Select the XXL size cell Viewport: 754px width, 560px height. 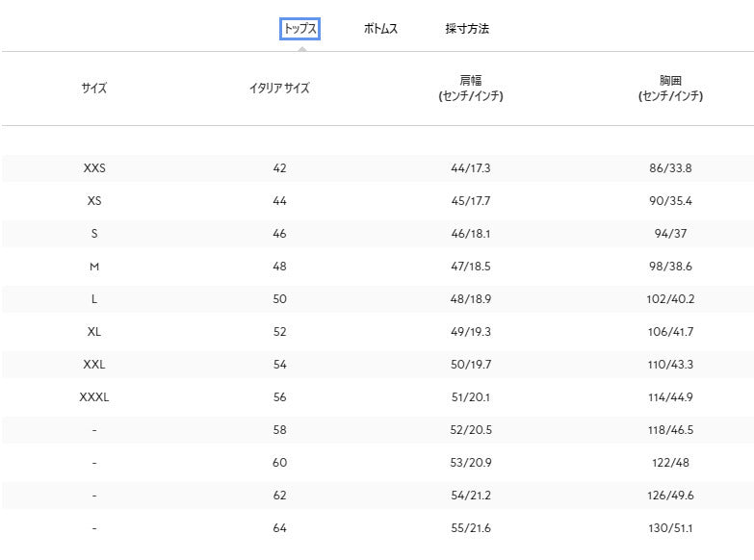pos(94,365)
